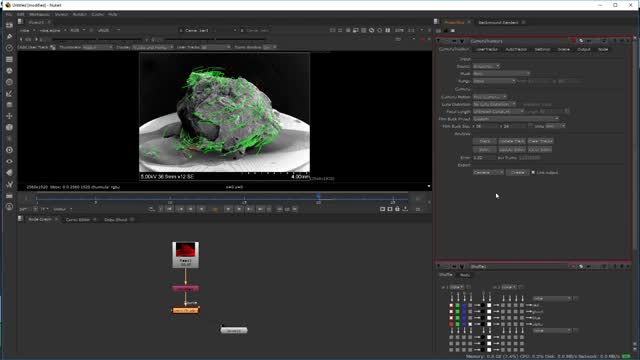The height and width of the screenshot is (360, 640).
Task: Open the 3D nodes menu in left toolbar
Action: (9, 127)
